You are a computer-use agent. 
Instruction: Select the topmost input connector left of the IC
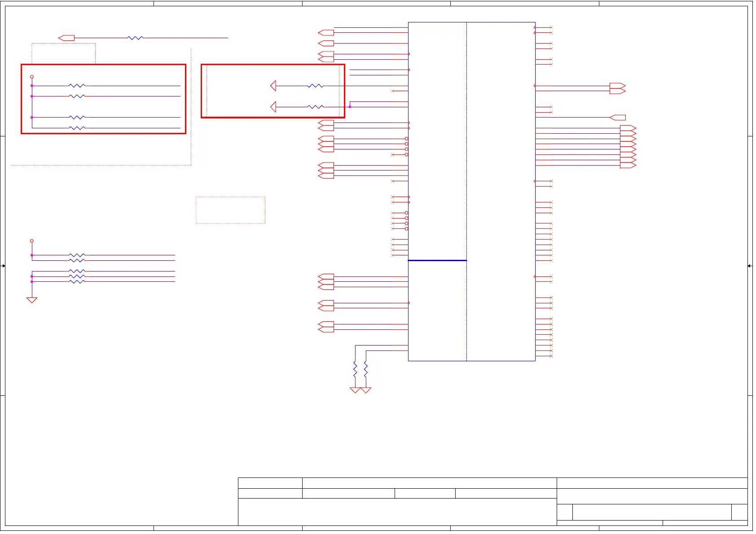pyautogui.click(x=326, y=33)
